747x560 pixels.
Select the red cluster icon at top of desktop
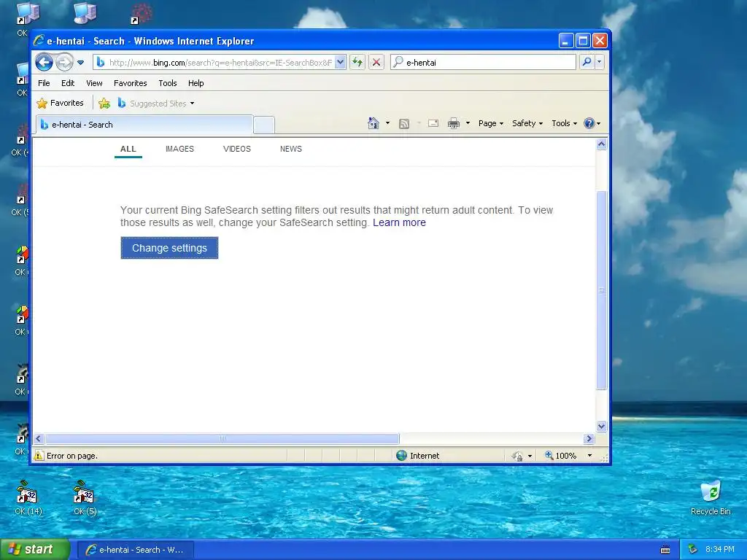click(142, 13)
